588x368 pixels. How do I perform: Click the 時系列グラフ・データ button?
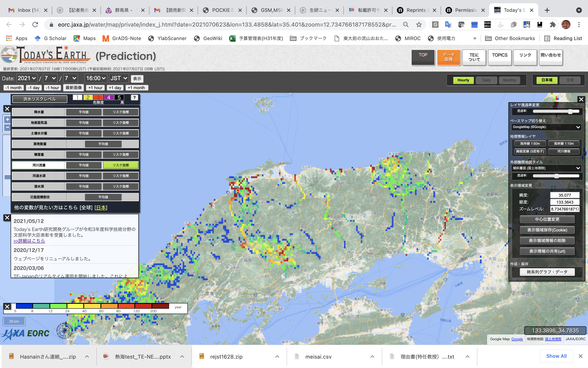[547, 272]
